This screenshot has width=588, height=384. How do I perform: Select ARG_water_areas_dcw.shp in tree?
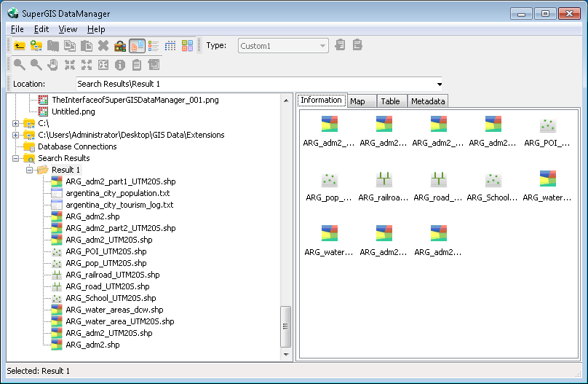click(x=114, y=310)
